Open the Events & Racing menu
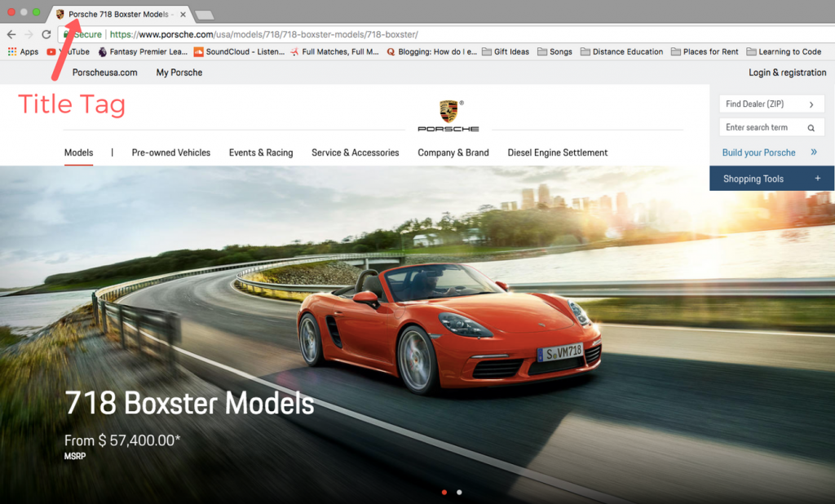835x504 pixels. (x=261, y=153)
